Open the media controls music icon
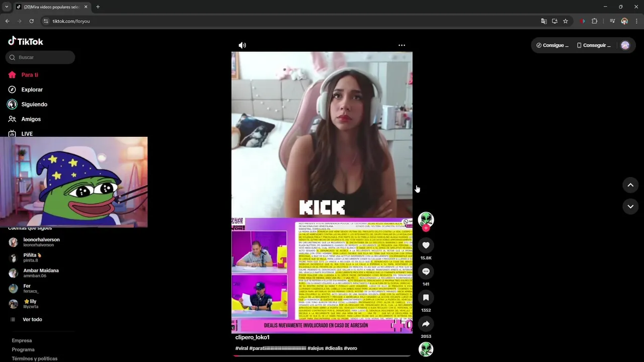 612,21
